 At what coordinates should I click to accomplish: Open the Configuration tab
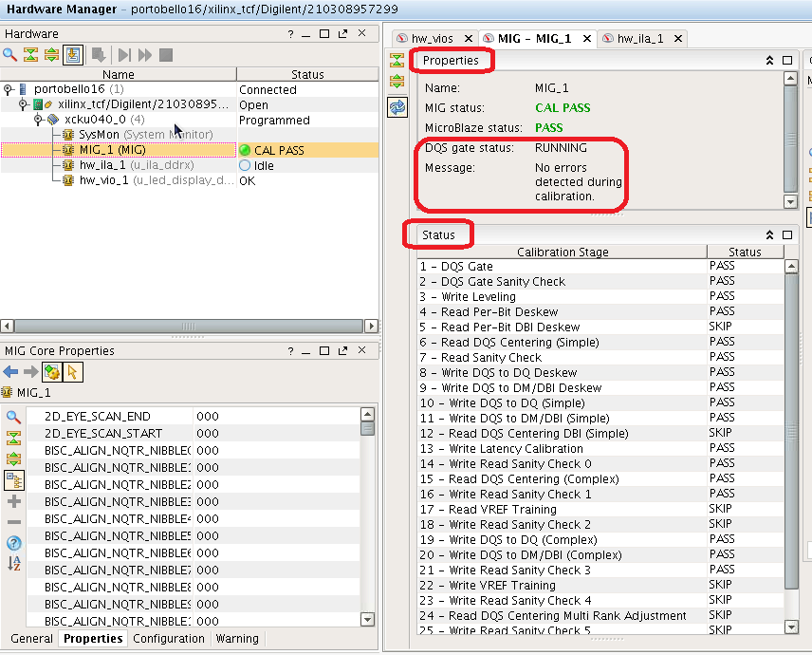[x=168, y=639]
